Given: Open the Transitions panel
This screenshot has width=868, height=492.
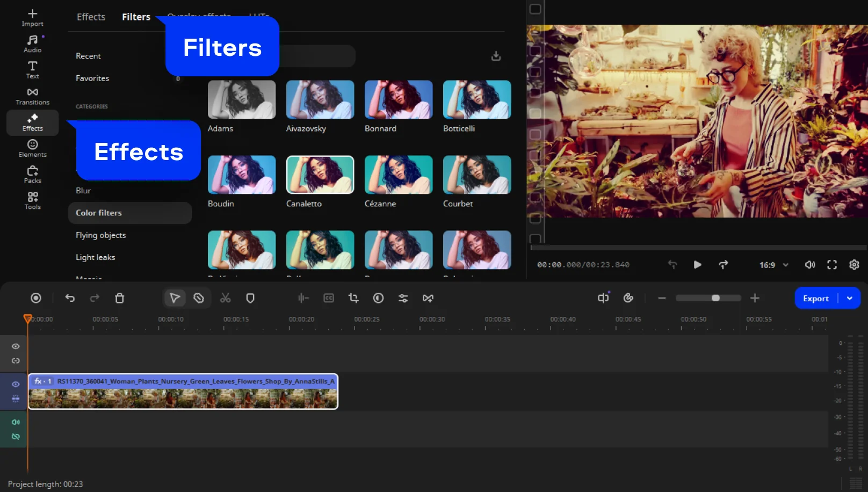Looking at the screenshot, I should pyautogui.click(x=32, y=96).
